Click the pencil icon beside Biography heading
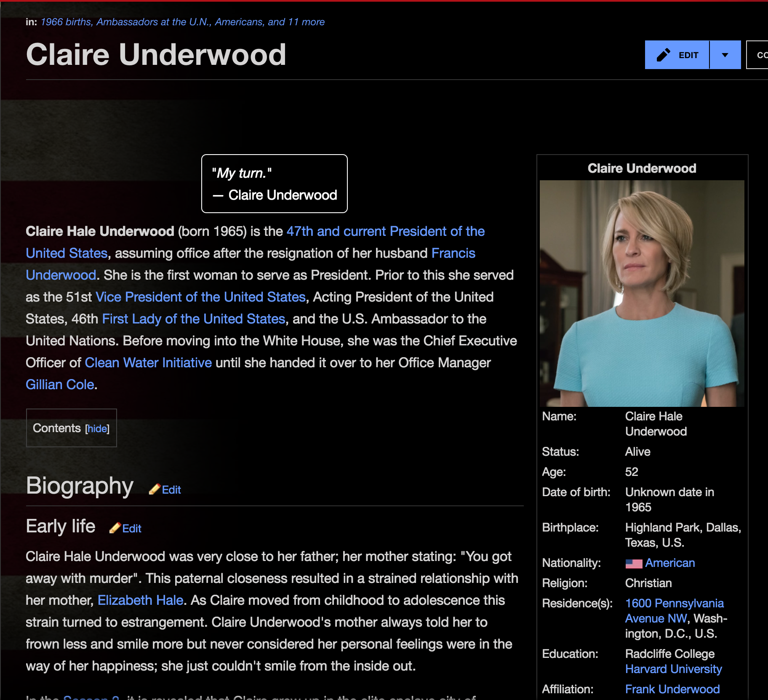This screenshot has height=700, width=768. (x=155, y=489)
